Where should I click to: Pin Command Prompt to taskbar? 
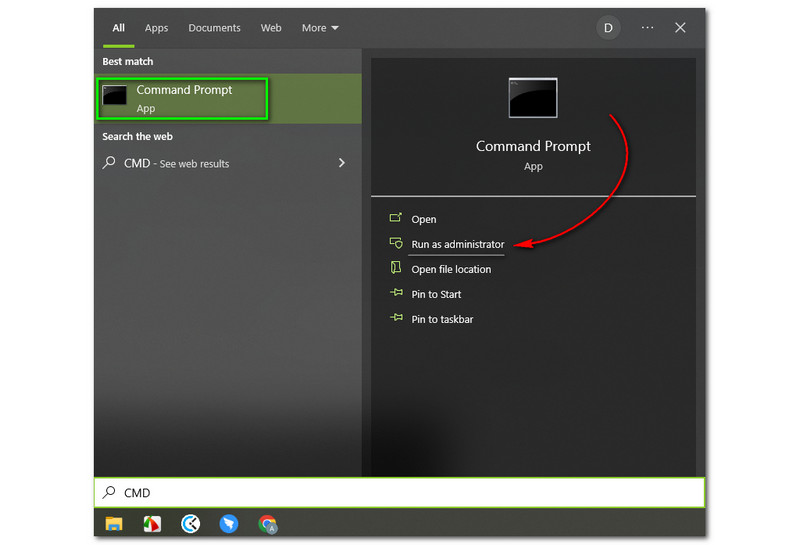coord(442,319)
